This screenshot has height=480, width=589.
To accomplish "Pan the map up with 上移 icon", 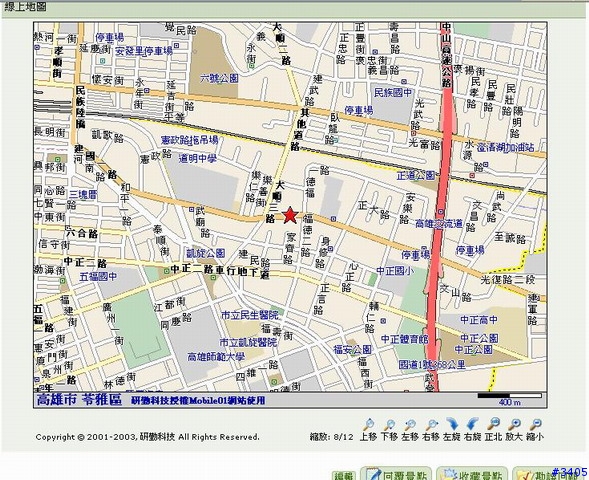I will click(369, 425).
